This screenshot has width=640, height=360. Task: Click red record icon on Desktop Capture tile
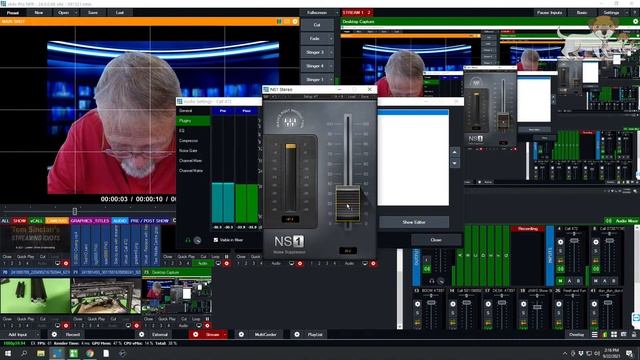point(207,325)
